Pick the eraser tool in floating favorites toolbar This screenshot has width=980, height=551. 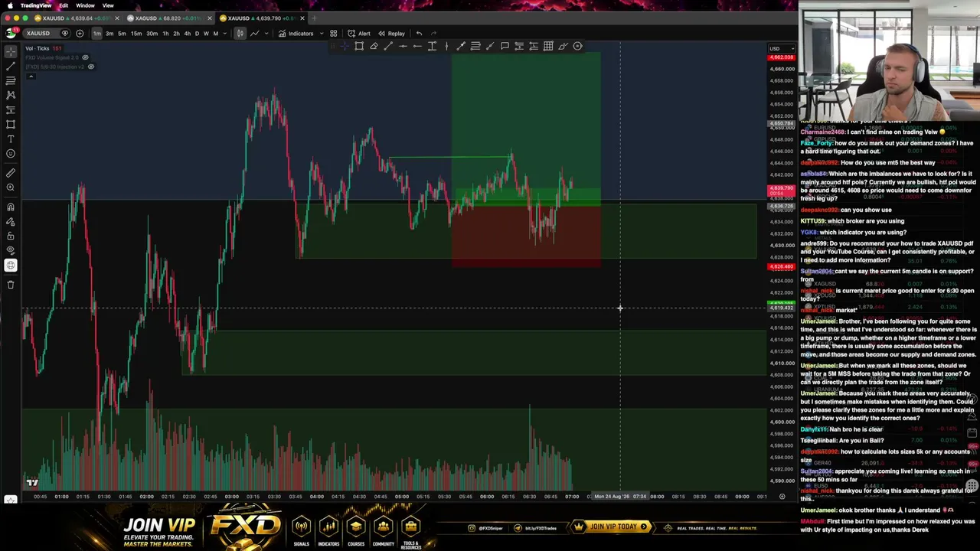click(374, 47)
